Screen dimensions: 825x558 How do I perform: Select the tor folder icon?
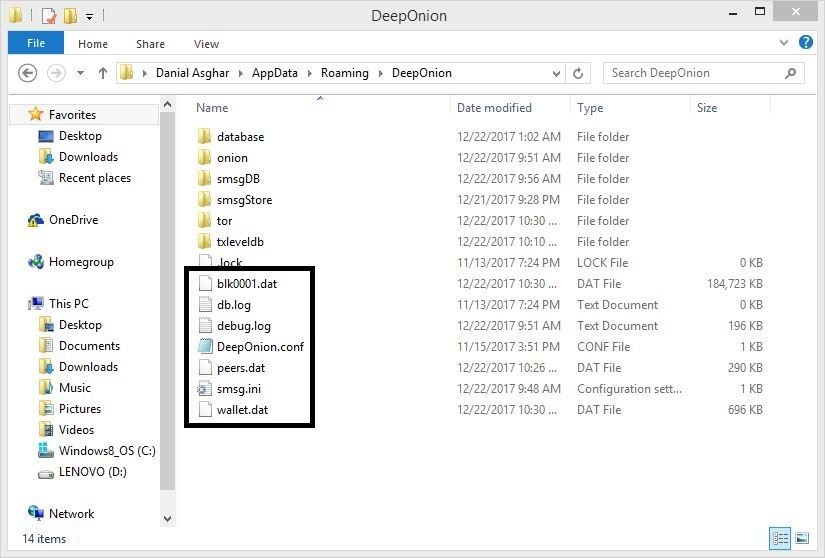[205, 220]
